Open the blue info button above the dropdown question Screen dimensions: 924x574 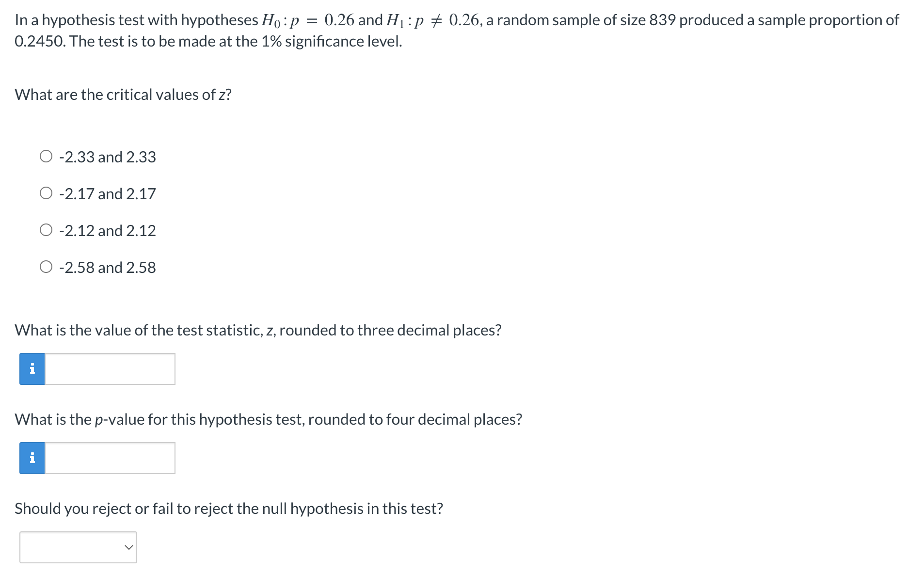(x=32, y=458)
